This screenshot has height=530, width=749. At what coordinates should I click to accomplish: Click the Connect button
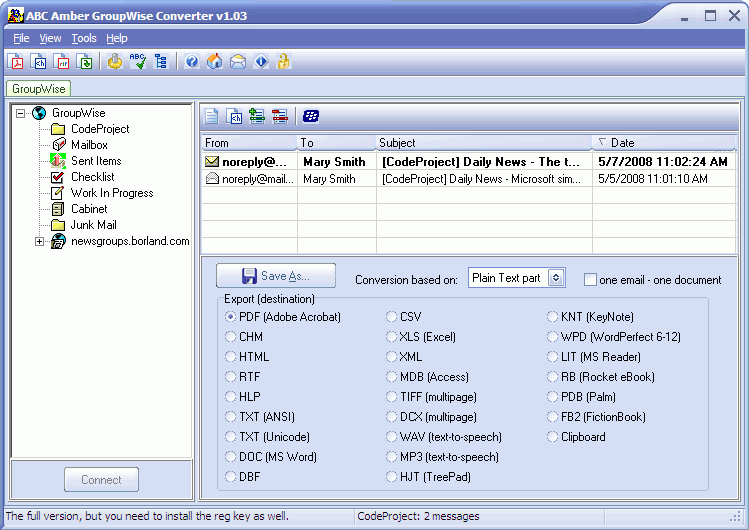pos(101,479)
